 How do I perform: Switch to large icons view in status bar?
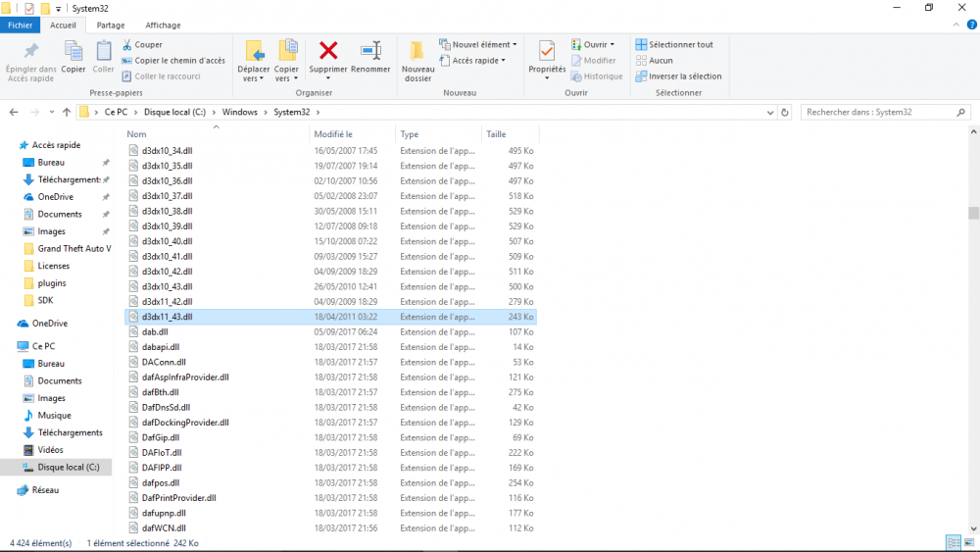tap(969, 542)
